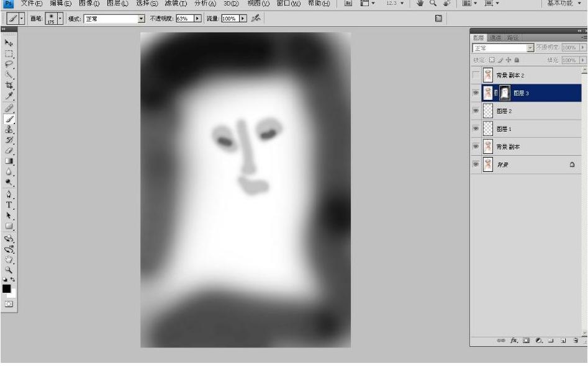Select the Gradient tool
Screen dimensions: 588x366
pyautogui.click(x=9, y=161)
